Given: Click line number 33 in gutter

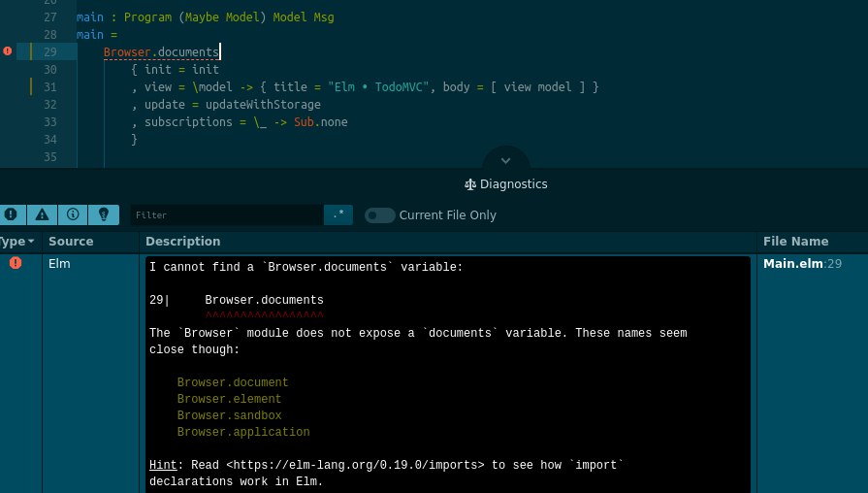Looking at the screenshot, I should (x=49, y=122).
